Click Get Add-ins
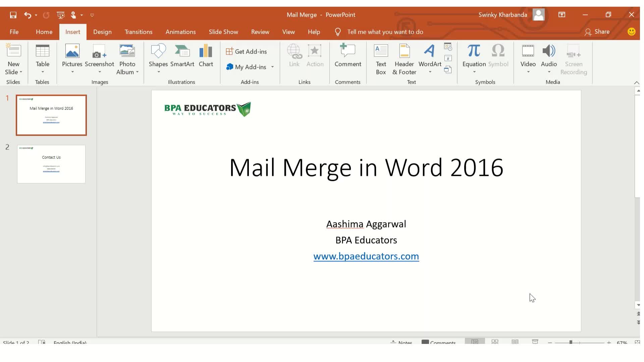 point(247,52)
